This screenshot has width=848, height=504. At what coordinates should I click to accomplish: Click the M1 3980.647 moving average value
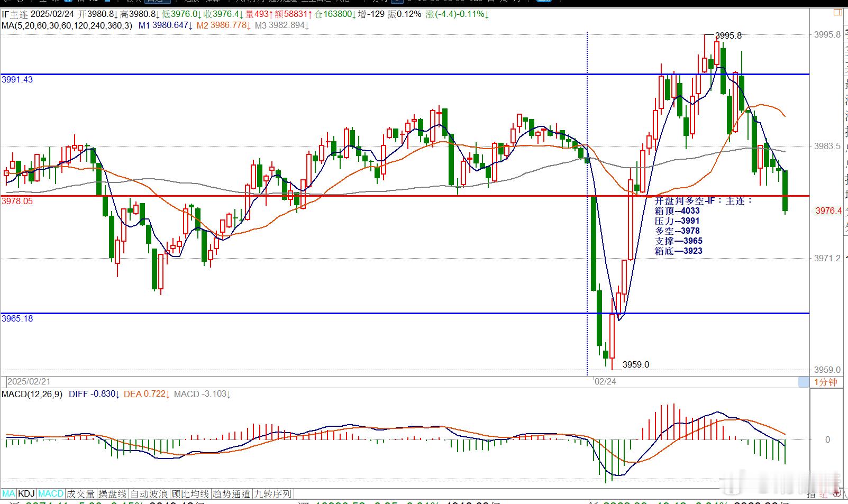pos(165,25)
